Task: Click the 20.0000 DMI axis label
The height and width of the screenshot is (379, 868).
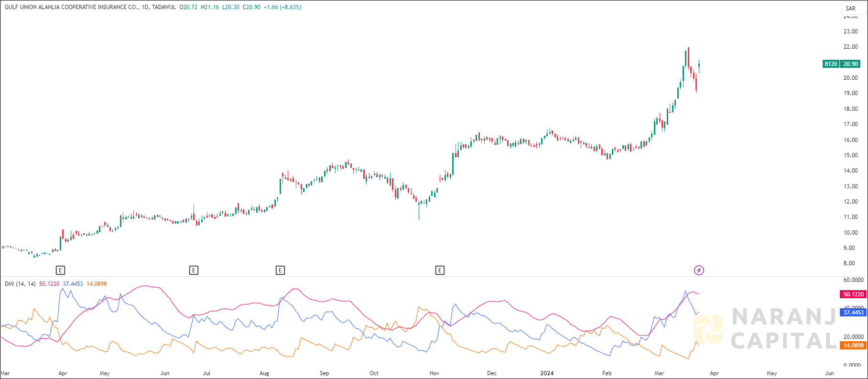Action: (x=853, y=337)
